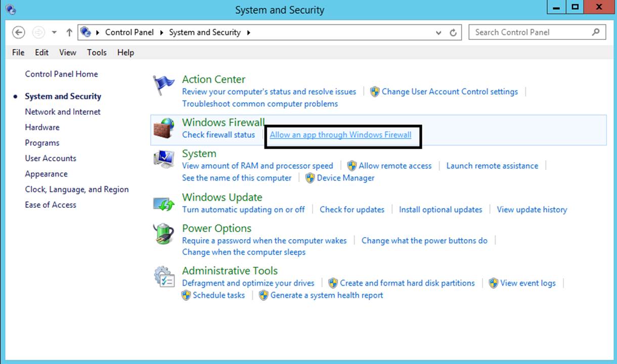Expand the arrow before Control Panel breadcrumb
This screenshot has height=364, width=617.
(x=98, y=32)
